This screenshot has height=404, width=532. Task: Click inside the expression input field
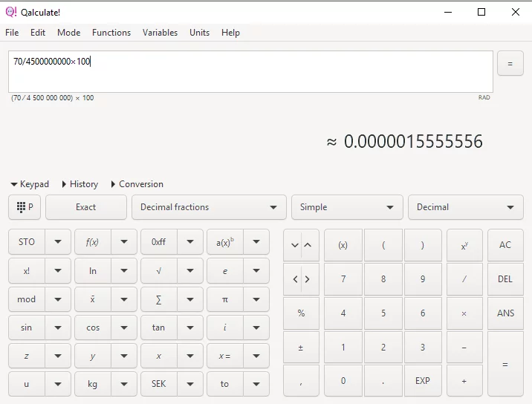click(250, 71)
